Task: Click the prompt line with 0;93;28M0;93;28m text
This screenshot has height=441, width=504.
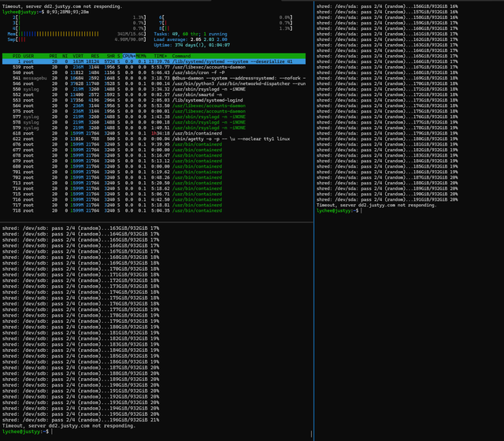Action: point(46,12)
